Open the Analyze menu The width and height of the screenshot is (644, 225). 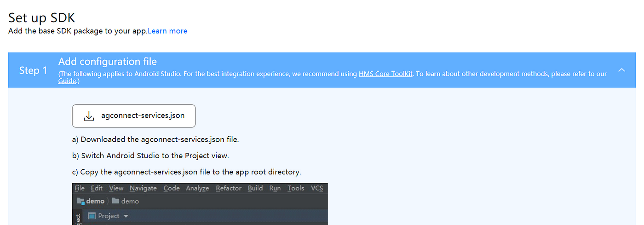coord(197,188)
